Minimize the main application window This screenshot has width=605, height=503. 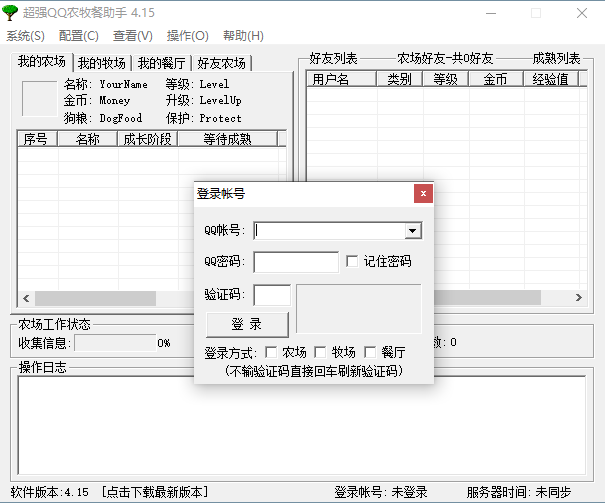[x=491, y=13]
